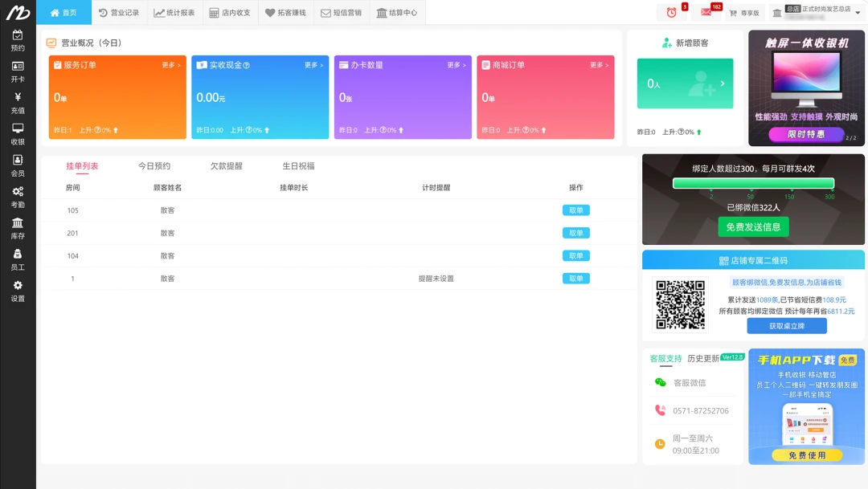Click the 顾客绑微信,免费发信息 link text
868x489 pixels.
[x=787, y=283]
